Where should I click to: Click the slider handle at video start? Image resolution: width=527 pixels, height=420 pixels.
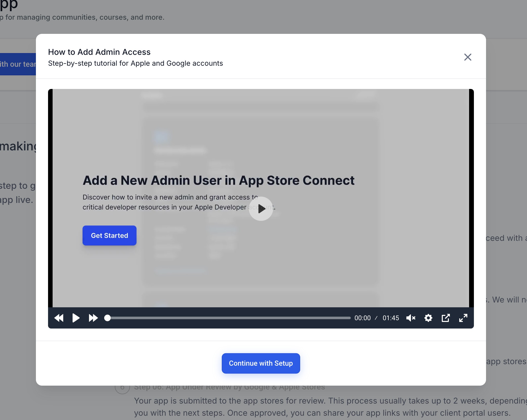(107, 318)
